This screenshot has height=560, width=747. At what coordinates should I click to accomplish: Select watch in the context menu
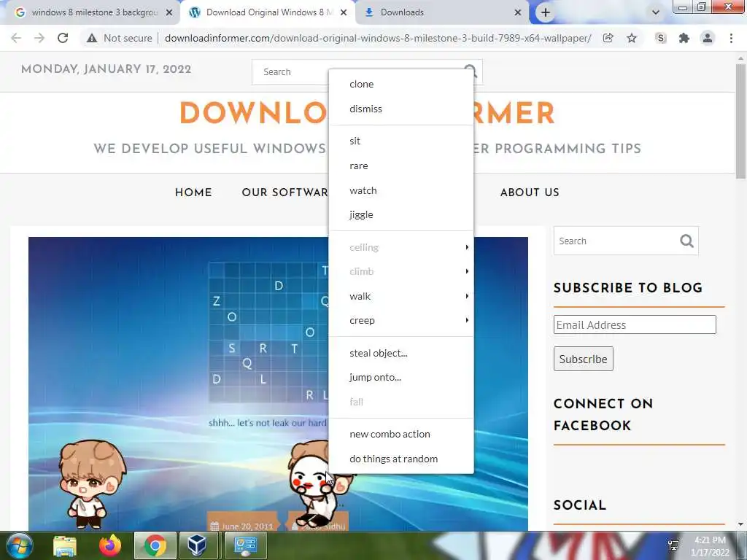pos(401,190)
